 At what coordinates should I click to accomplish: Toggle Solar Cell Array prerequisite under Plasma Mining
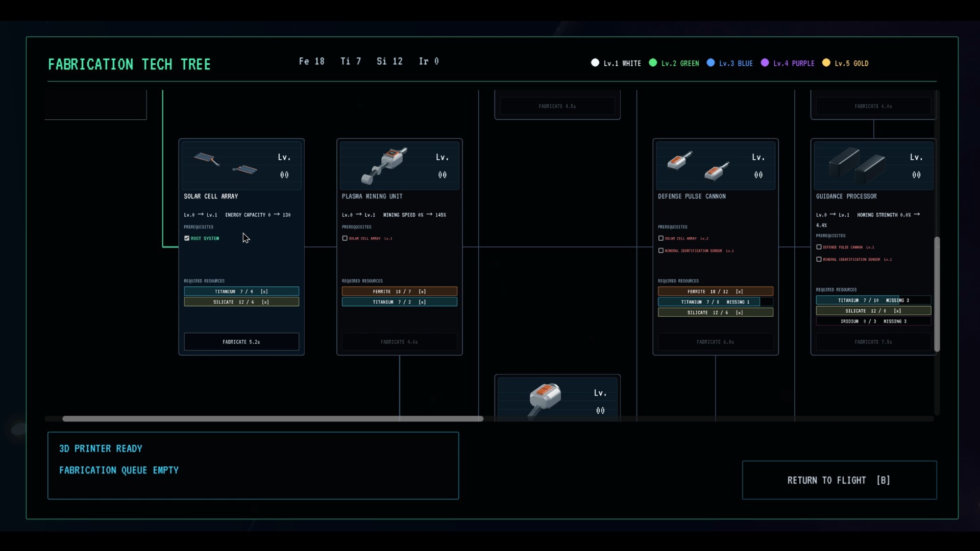click(345, 238)
